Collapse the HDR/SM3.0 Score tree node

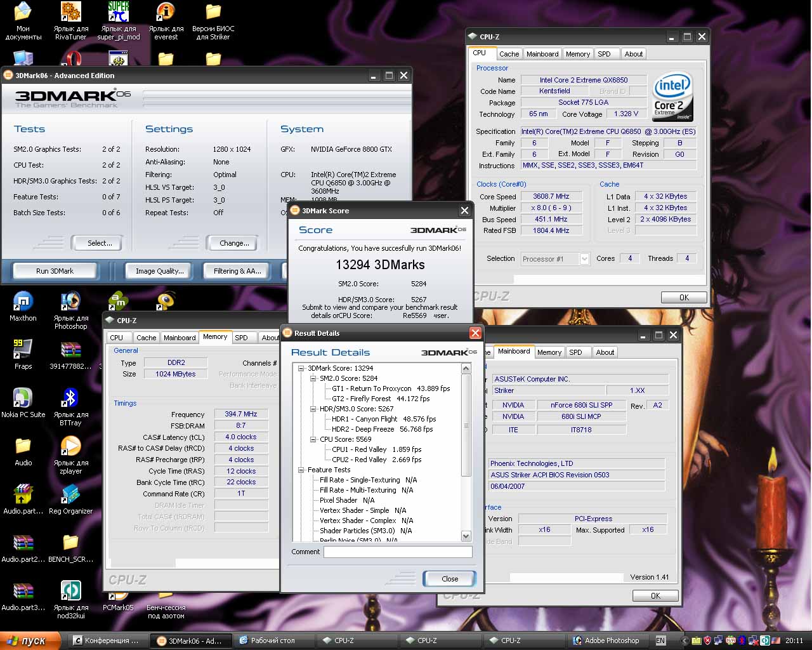(x=313, y=409)
